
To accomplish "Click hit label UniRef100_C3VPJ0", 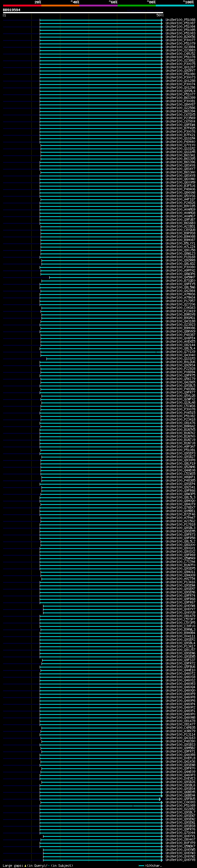I will point(180,626).
